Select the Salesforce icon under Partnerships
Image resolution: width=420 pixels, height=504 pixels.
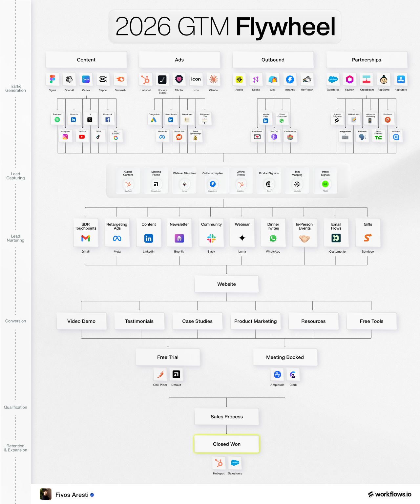click(333, 79)
